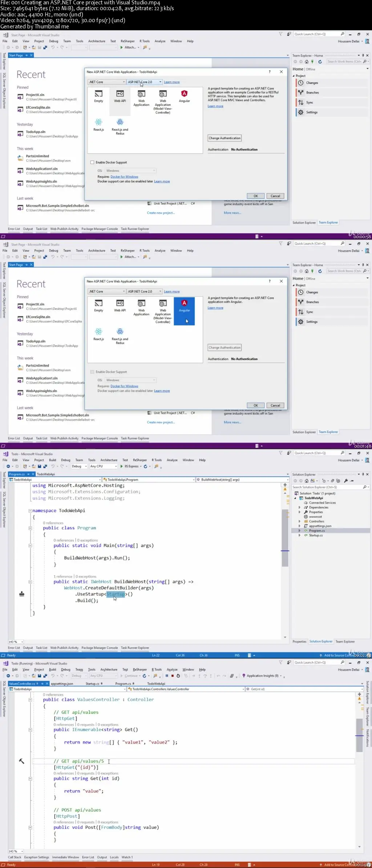Collapse namespace TodoWebApi outlining block
This screenshot has height=868, width=372.
point(30,511)
